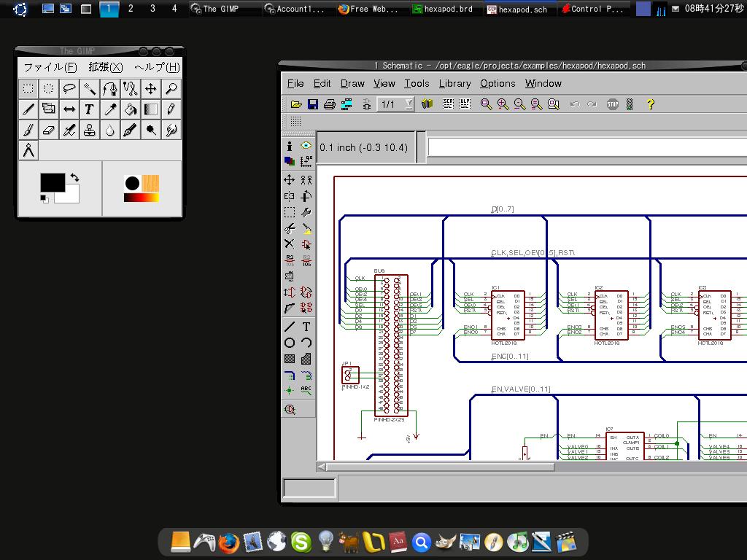Click the Eagle print icon
747x560 pixels.
(x=329, y=104)
